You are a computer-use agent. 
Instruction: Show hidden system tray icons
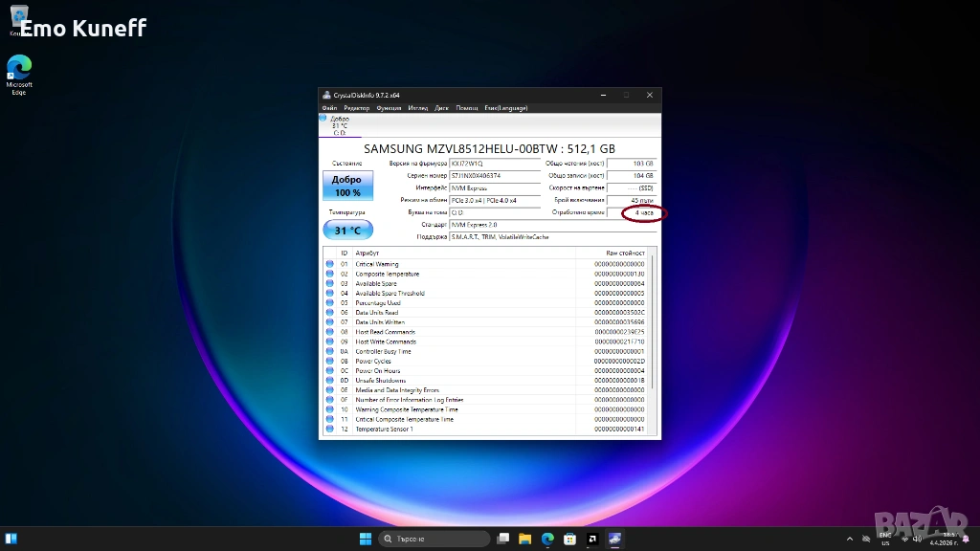point(849,539)
